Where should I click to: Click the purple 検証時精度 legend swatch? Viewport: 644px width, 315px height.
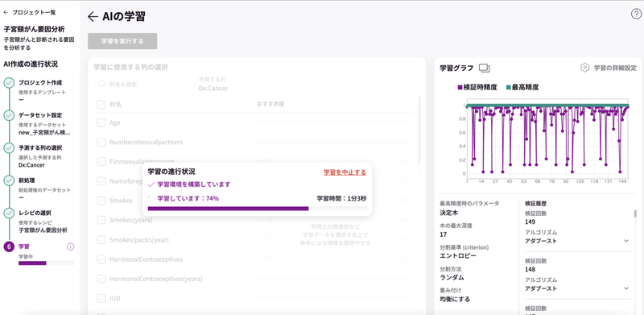[x=460, y=87]
